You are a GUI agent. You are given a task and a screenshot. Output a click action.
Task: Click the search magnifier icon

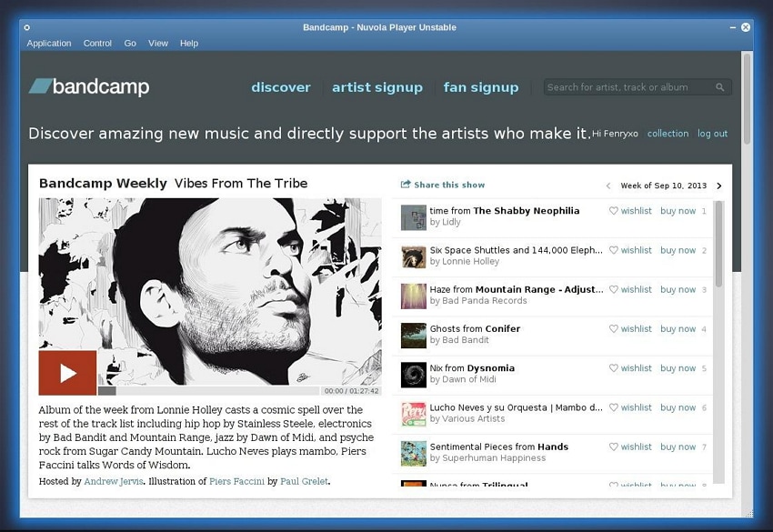point(719,87)
